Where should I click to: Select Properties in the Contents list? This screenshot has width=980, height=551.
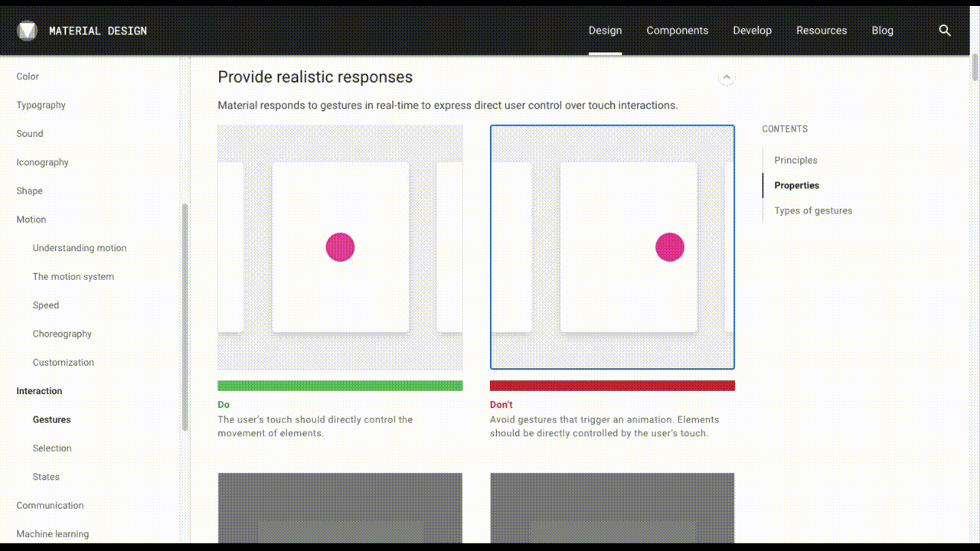796,185
